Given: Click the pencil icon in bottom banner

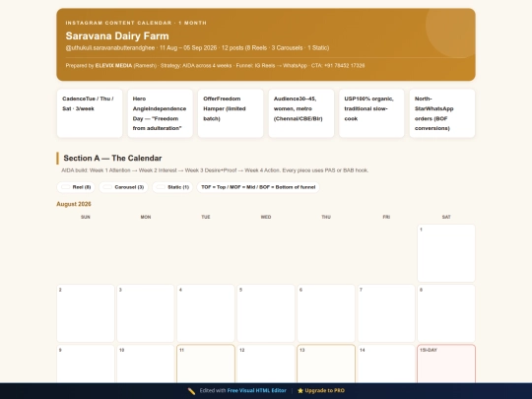Looking at the screenshot, I should tap(191, 391).
